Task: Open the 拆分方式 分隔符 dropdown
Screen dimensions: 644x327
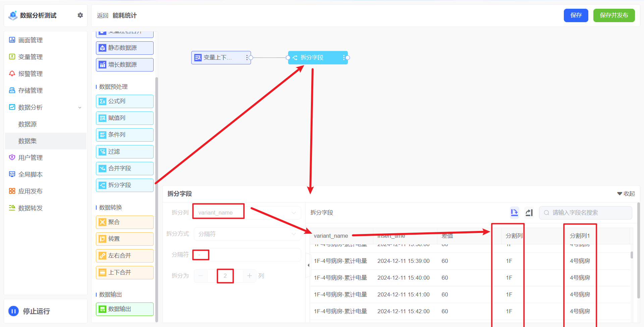Action: [x=248, y=234]
